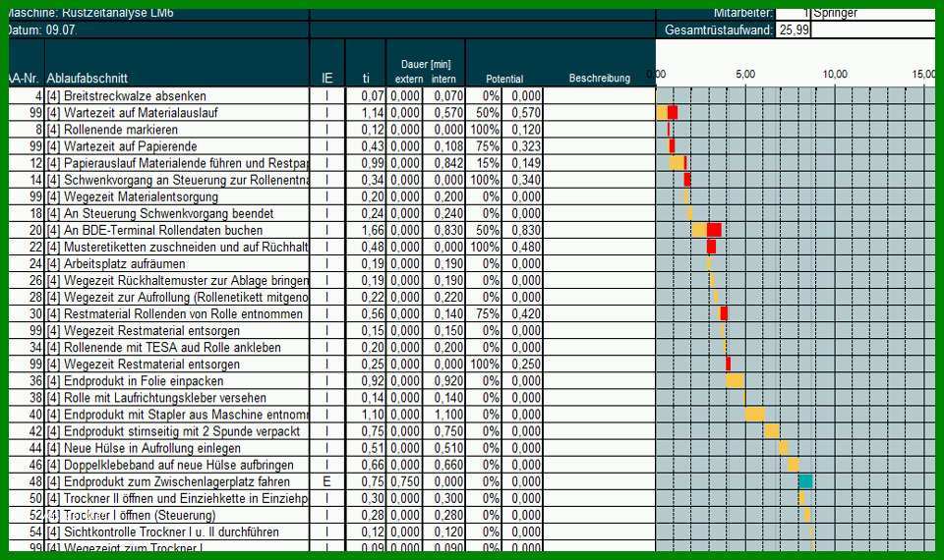Select the Springer Mitarbeiter cell

point(873,13)
